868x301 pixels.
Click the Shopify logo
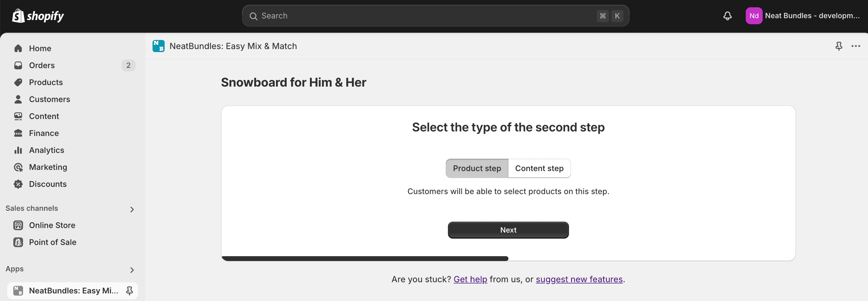tap(38, 16)
